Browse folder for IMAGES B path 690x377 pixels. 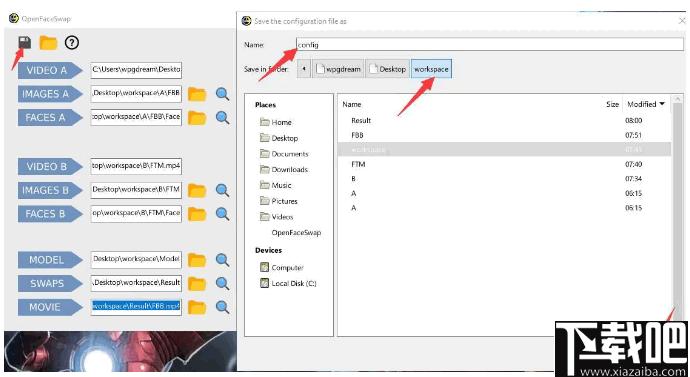coord(197,190)
